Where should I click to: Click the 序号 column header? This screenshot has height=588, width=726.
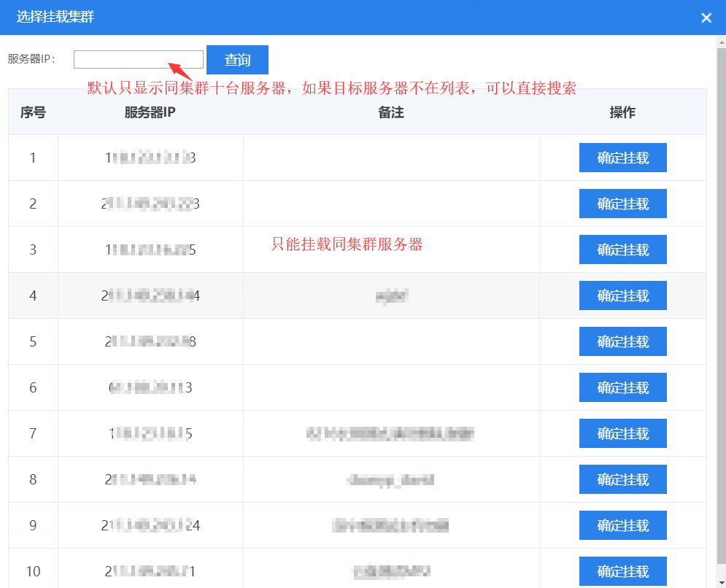[x=33, y=112]
